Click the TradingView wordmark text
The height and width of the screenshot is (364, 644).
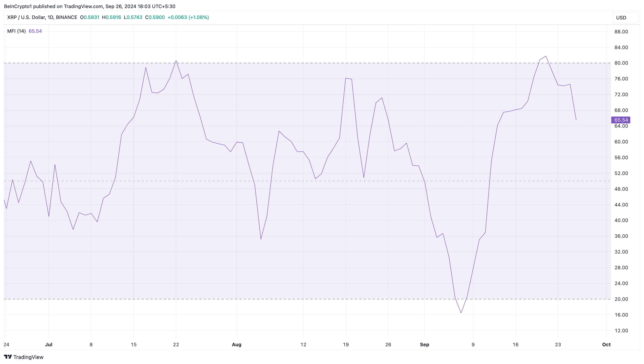[x=28, y=357]
